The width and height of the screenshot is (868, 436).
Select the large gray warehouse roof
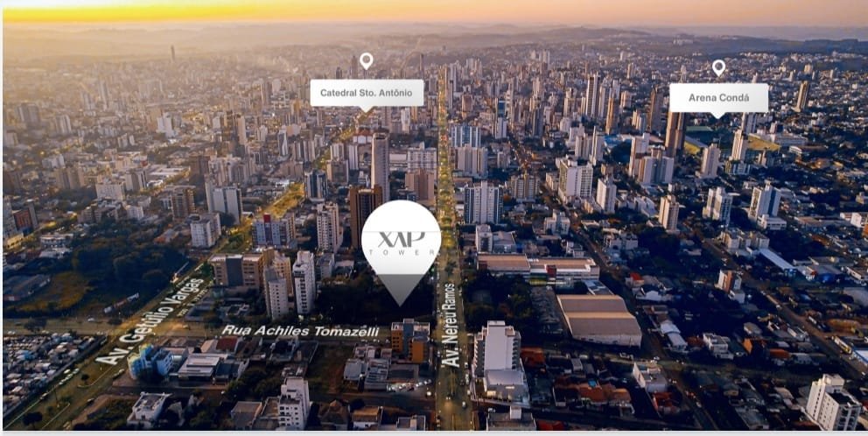tap(599, 320)
